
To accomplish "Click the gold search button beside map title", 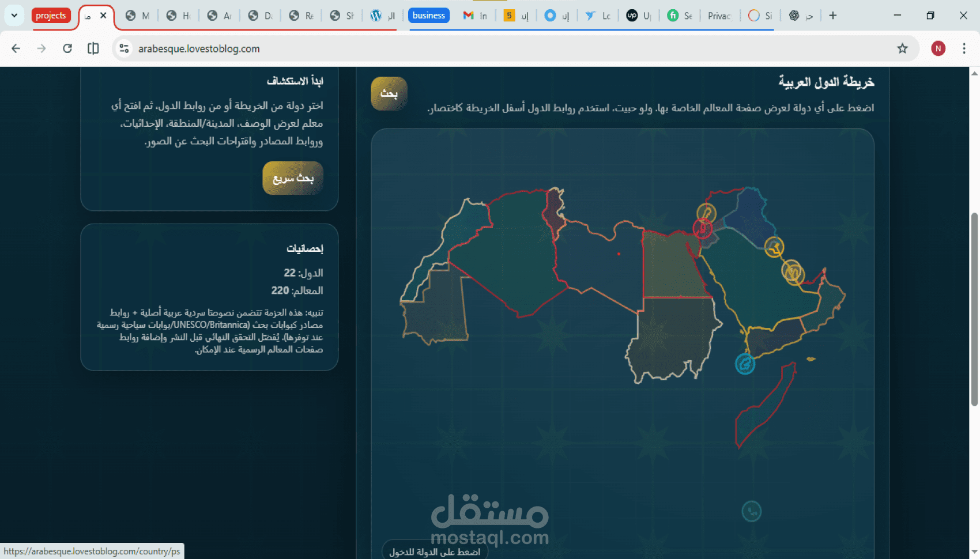I will (x=389, y=93).
